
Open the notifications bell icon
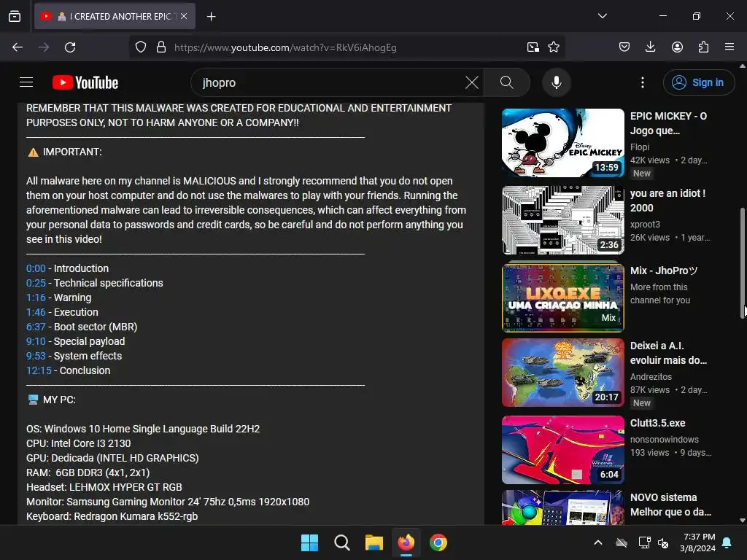coord(727,542)
